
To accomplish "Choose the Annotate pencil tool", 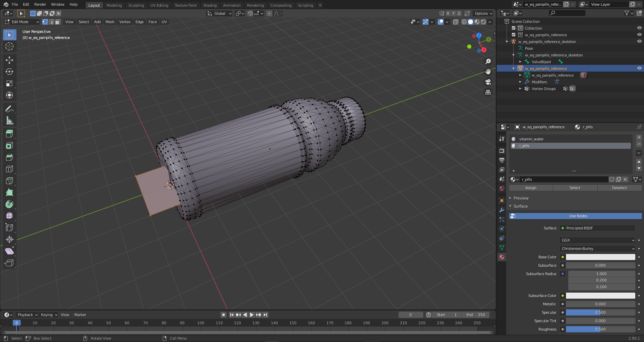I will pos(9,109).
